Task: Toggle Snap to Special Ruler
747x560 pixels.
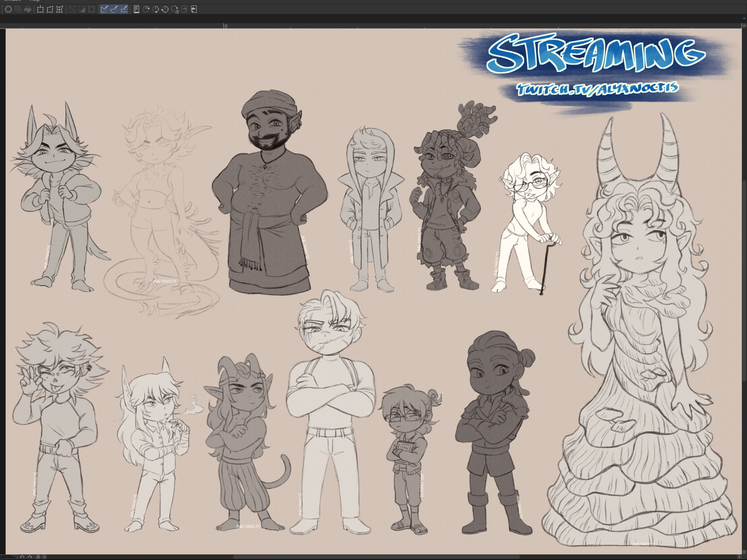Action: click(114, 9)
